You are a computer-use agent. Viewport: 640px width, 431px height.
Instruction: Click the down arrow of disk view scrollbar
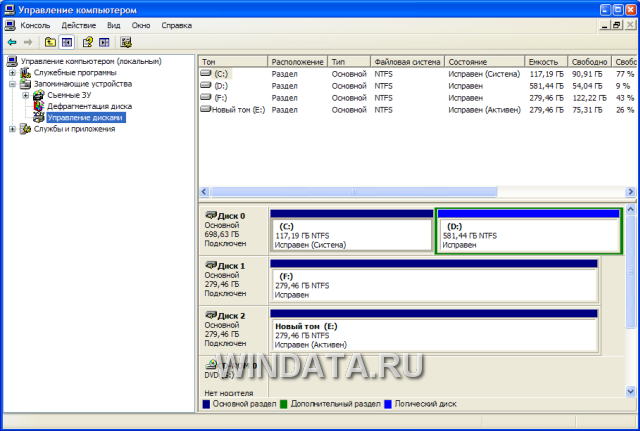point(630,391)
